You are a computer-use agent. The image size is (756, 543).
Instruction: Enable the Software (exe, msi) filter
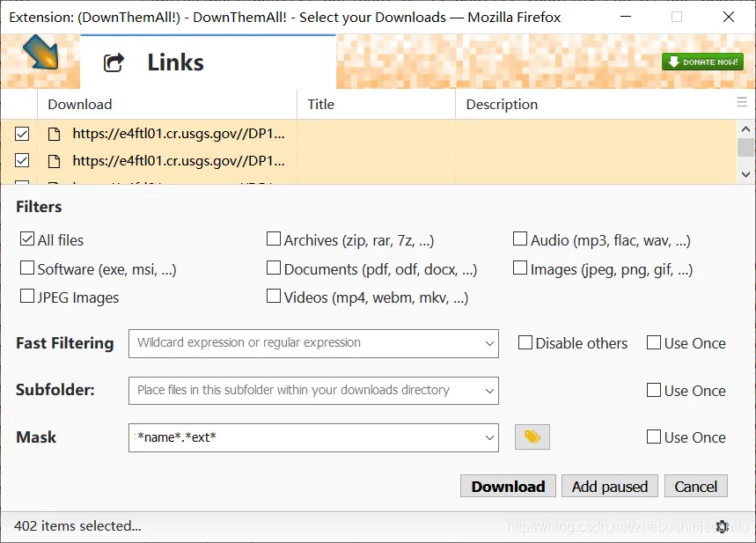point(27,268)
